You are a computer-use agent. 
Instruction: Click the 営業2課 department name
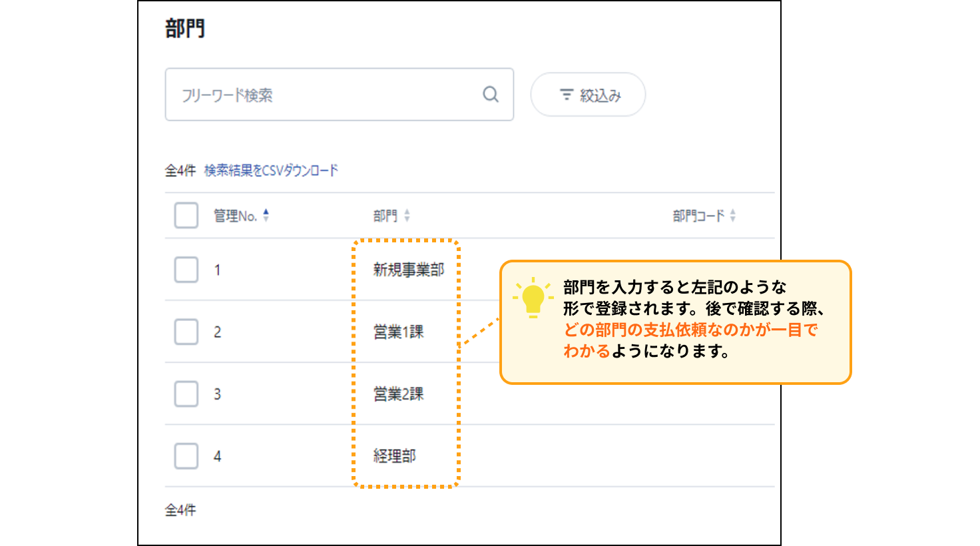tap(398, 394)
